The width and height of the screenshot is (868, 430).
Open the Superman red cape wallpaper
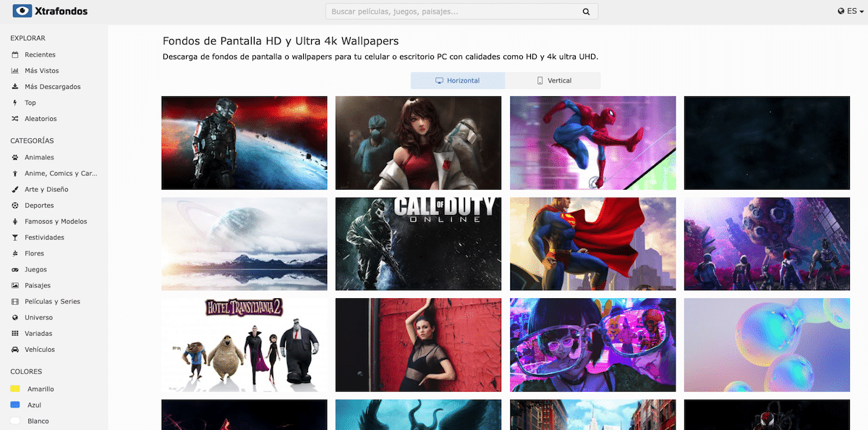tap(593, 244)
